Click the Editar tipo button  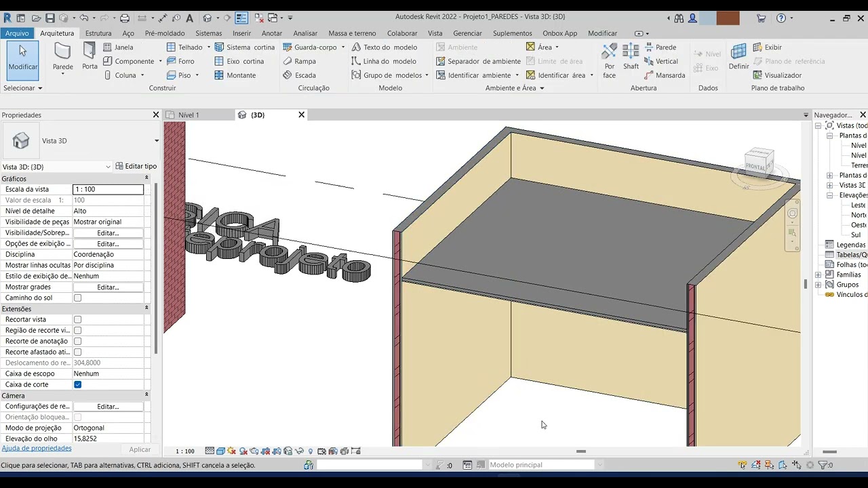136,166
